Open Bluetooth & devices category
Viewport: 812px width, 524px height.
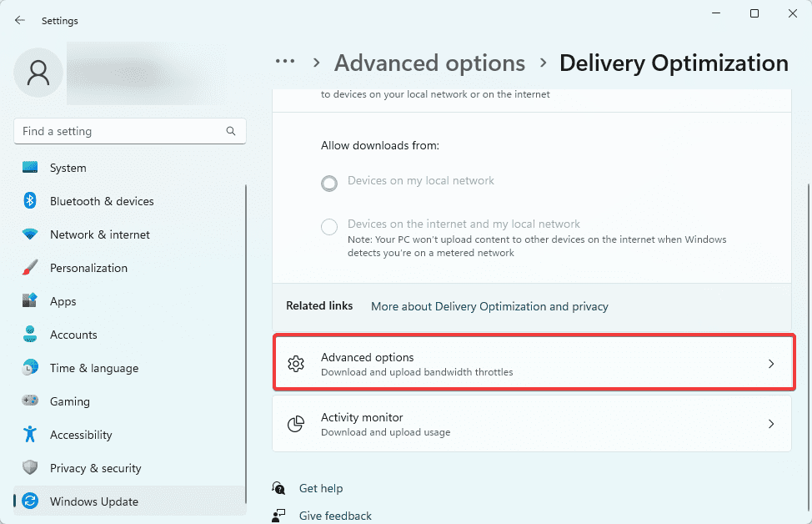pos(129,200)
